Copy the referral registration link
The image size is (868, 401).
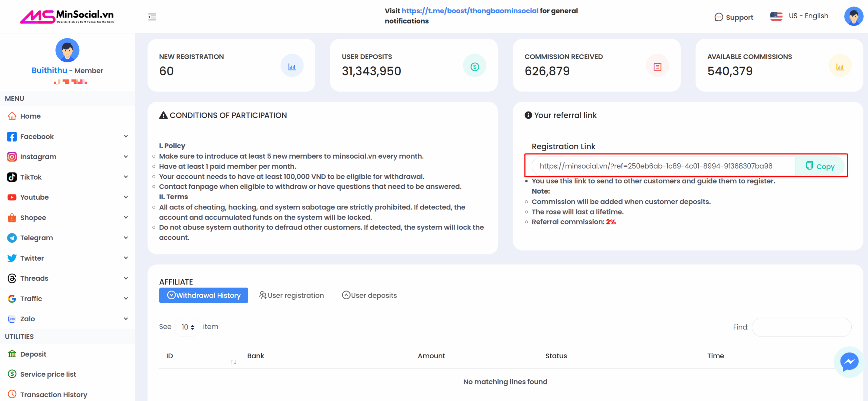coord(820,166)
